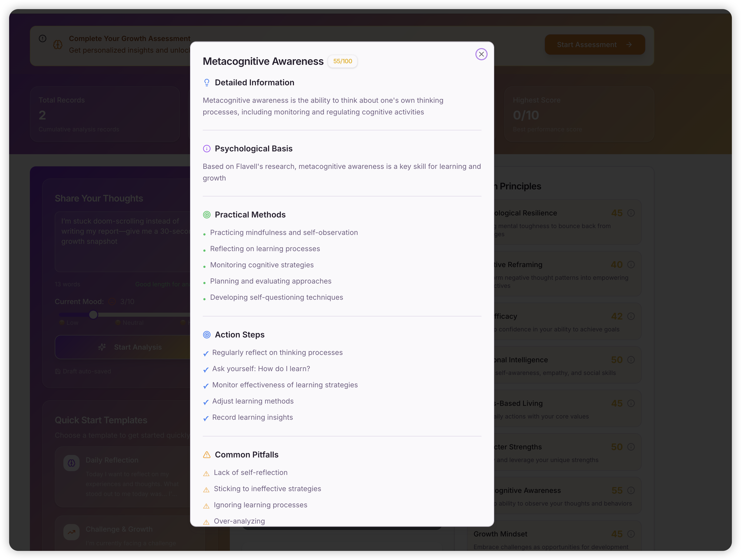Viewport: 741px width, 560px height.
Task: Click inside the Share Your Thoughts text area
Action: (124, 241)
